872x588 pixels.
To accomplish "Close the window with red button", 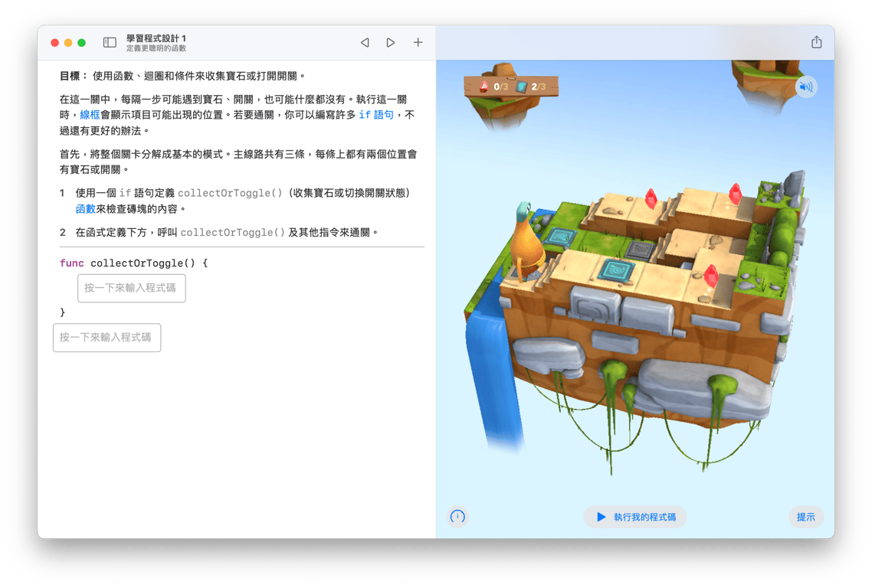I will [54, 43].
